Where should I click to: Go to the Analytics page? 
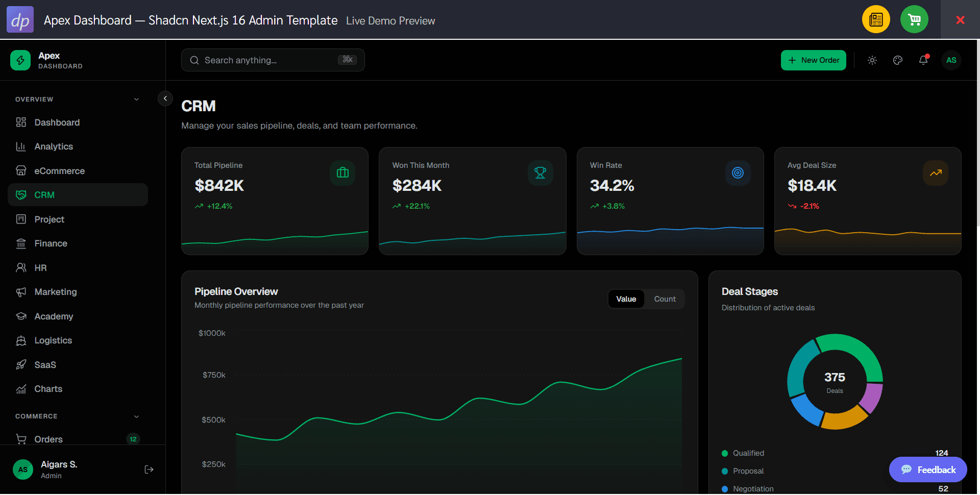(78, 146)
